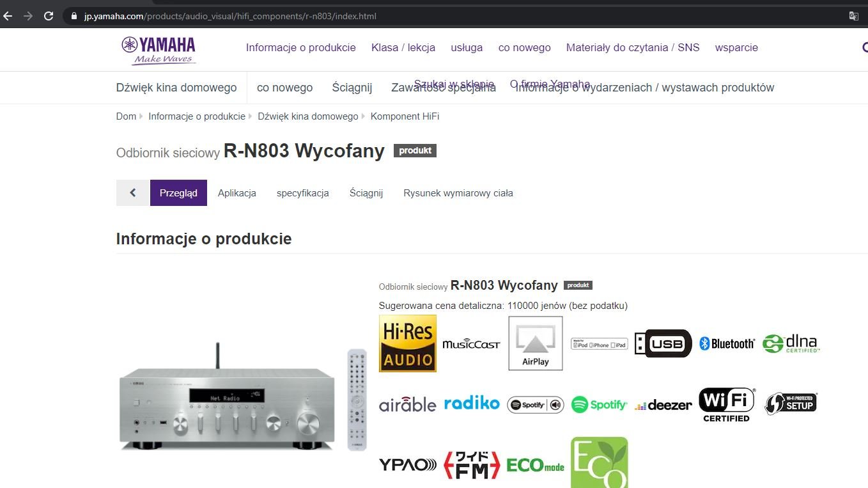Image resolution: width=868 pixels, height=488 pixels.
Task: Open the Rysunek wymiarowy ciała tab
Action: click(x=458, y=193)
